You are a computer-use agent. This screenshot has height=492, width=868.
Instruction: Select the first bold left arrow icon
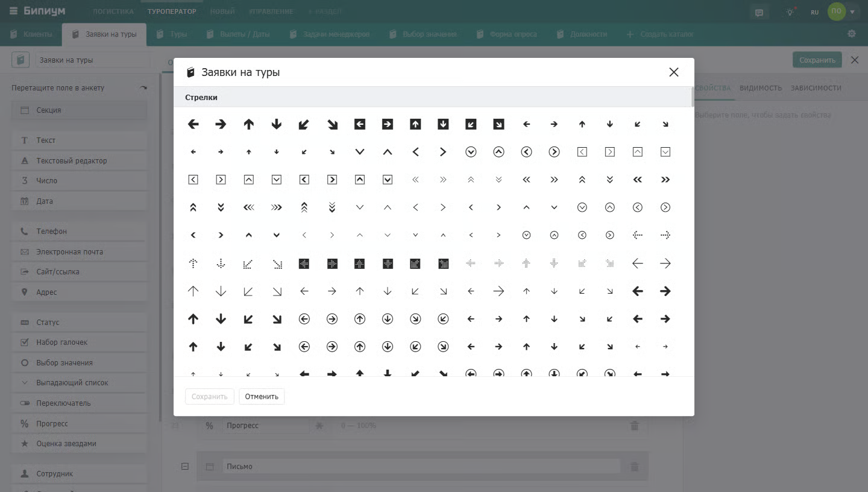tap(193, 124)
